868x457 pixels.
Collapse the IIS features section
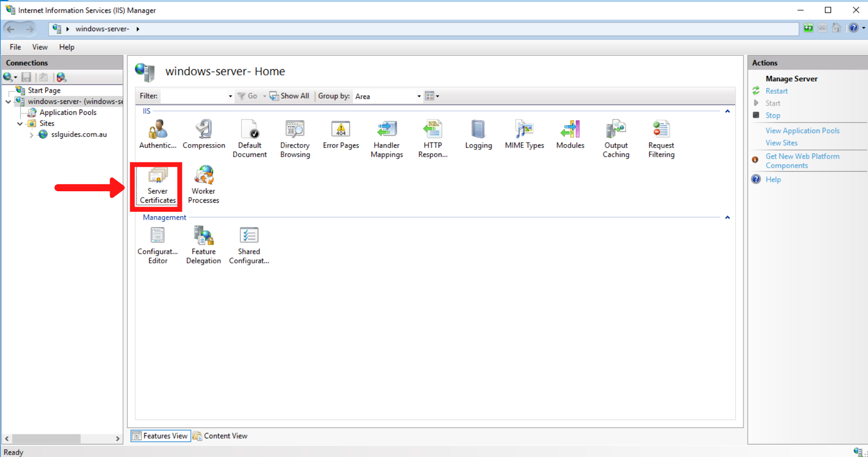[x=728, y=111]
